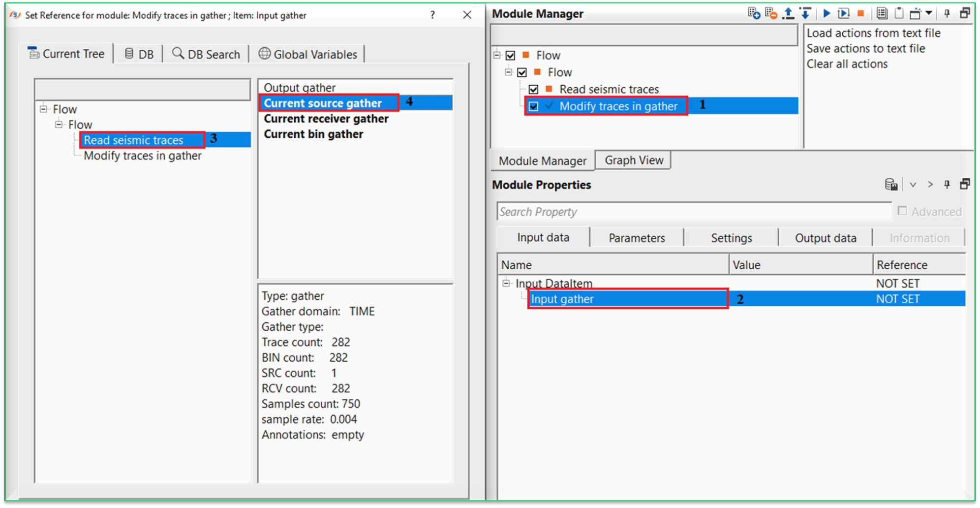Remove selected module using the orange minus icon

pyautogui.click(x=771, y=13)
